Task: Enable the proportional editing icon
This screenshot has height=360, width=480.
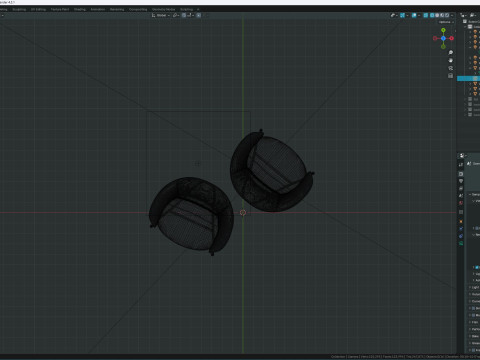Action: 198,15
